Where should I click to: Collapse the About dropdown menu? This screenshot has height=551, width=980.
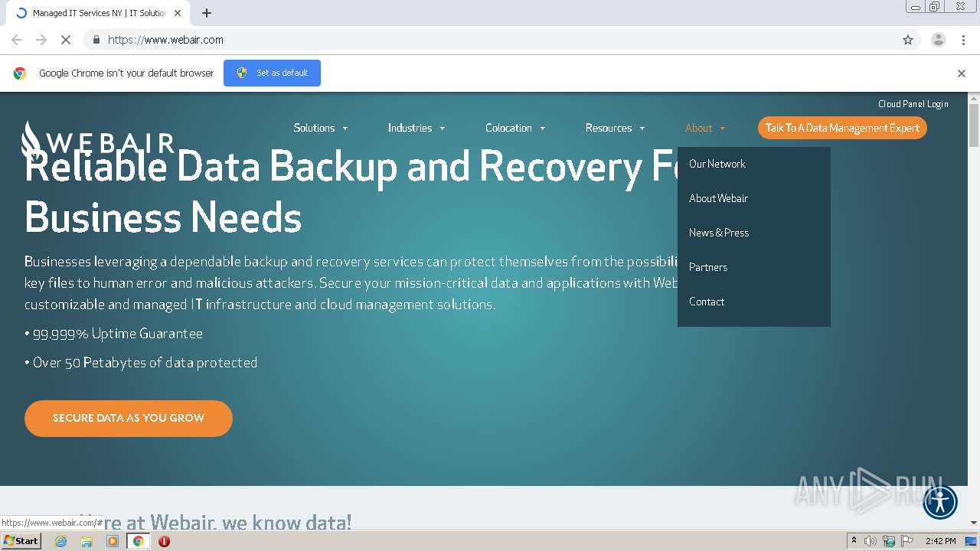pyautogui.click(x=705, y=128)
